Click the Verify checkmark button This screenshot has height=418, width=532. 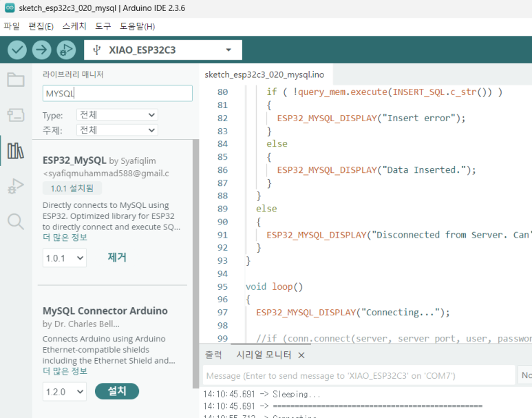[17, 50]
